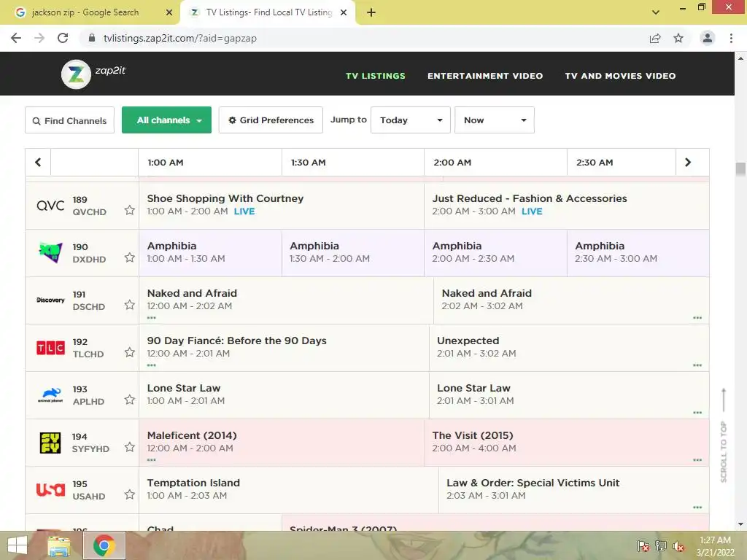Image resolution: width=747 pixels, height=560 pixels.
Task: Open TV and Movies Video nav item
Action: click(620, 76)
